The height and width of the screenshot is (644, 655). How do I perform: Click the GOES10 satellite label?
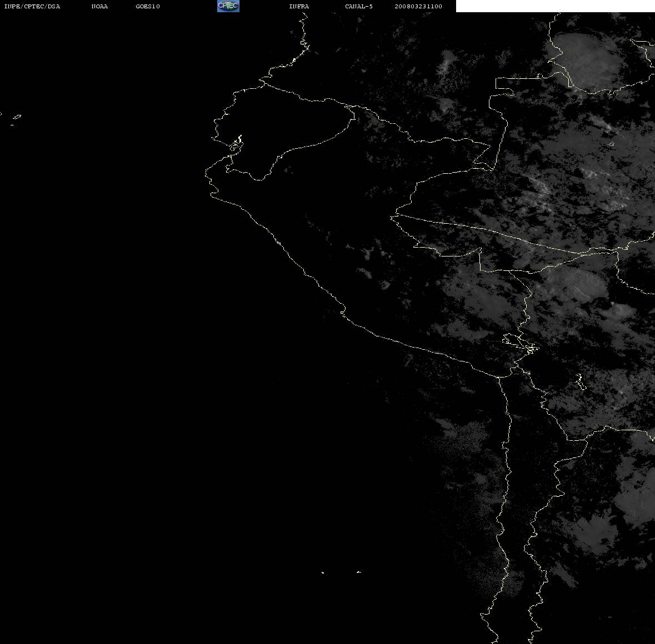[147, 6]
